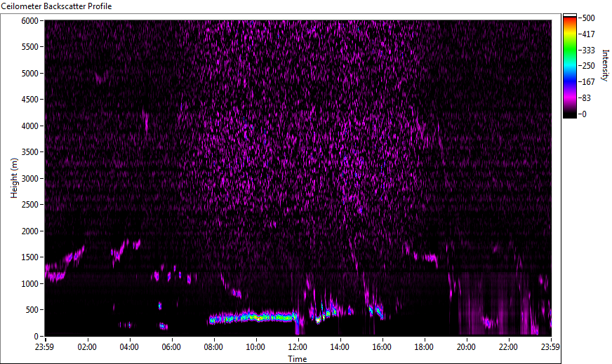Click the 250 intensity scale label
This screenshot has width=612, height=364.
588,66
